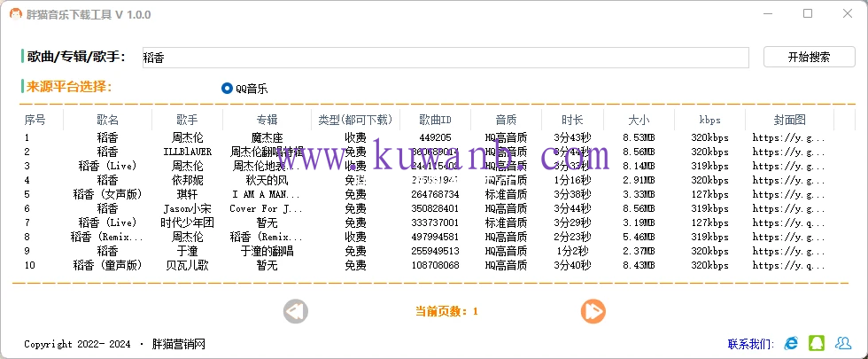The width and height of the screenshot is (868, 359).
Task: Click the kbps column header
Action: click(x=709, y=120)
